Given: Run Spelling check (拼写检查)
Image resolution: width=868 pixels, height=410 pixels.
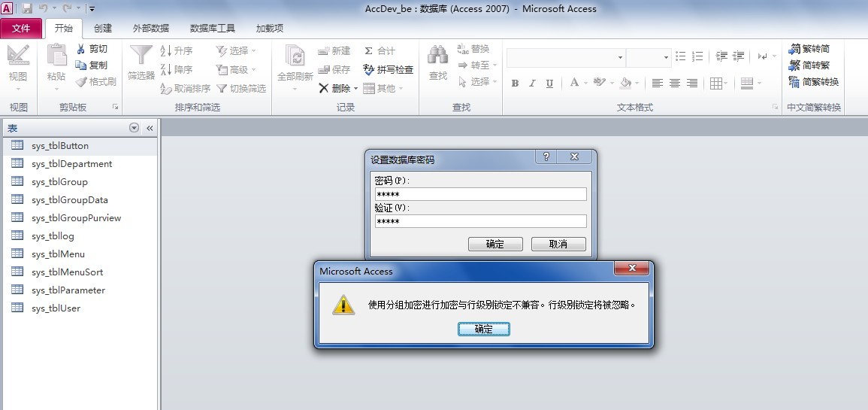Looking at the screenshot, I should [388, 70].
